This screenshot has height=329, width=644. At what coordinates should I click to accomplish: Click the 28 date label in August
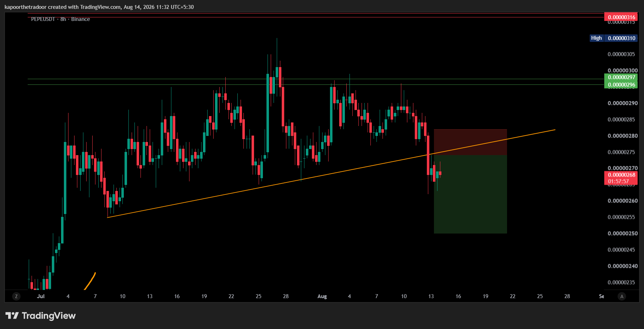(567, 296)
